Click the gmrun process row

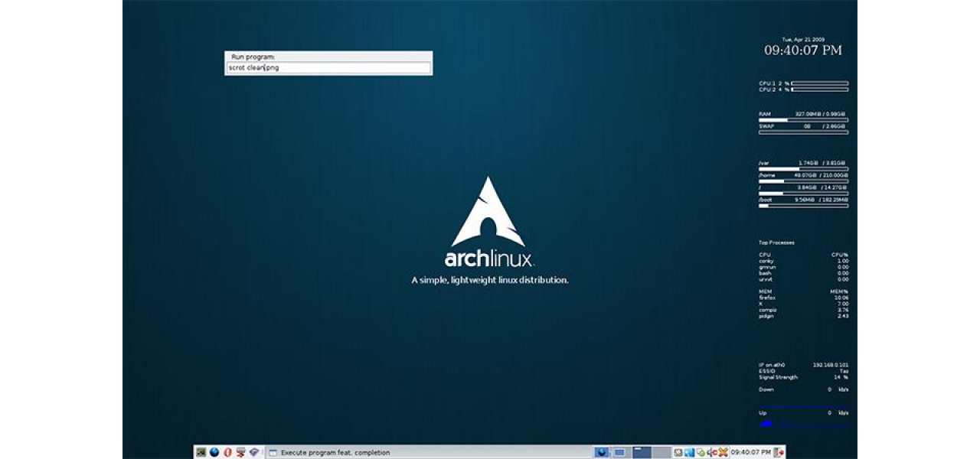click(x=803, y=267)
